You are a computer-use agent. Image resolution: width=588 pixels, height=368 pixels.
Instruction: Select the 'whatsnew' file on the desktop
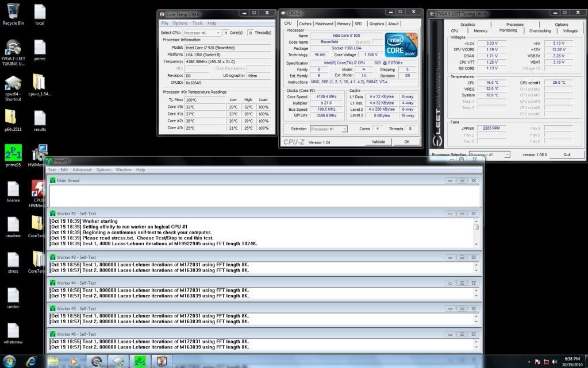click(13, 333)
